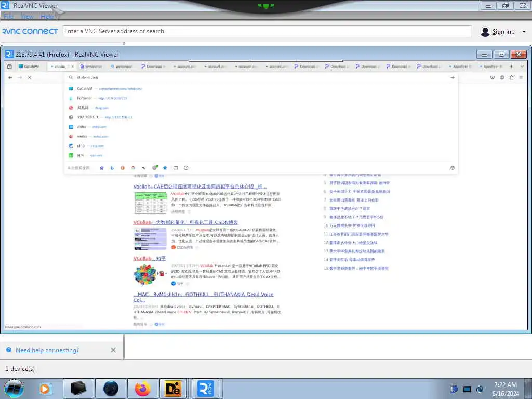Screen dimensions: 532x399
Task: Search bookmarks via star icon
Action: 165,168
